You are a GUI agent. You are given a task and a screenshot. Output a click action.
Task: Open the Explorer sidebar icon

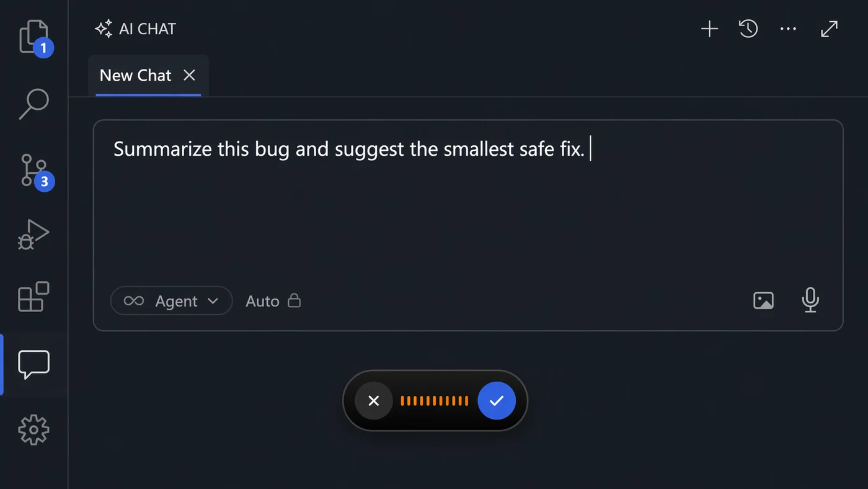click(34, 35)
